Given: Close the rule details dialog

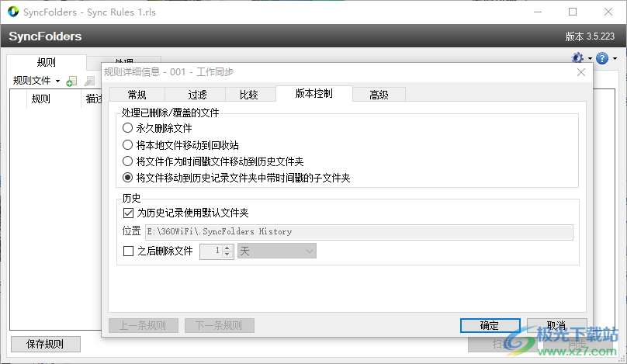Looking at the screenshot, I should (x=581, y=72).
